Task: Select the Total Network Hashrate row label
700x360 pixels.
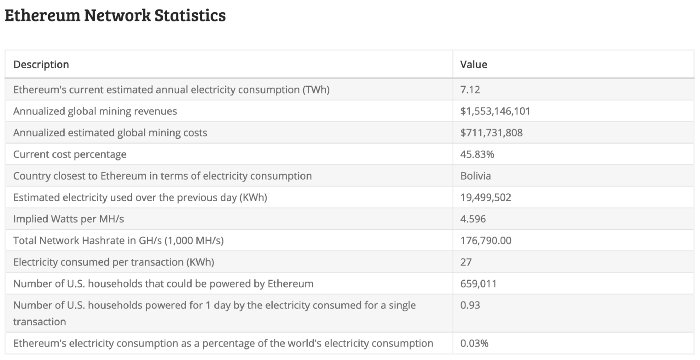Action: pos(118,240)
